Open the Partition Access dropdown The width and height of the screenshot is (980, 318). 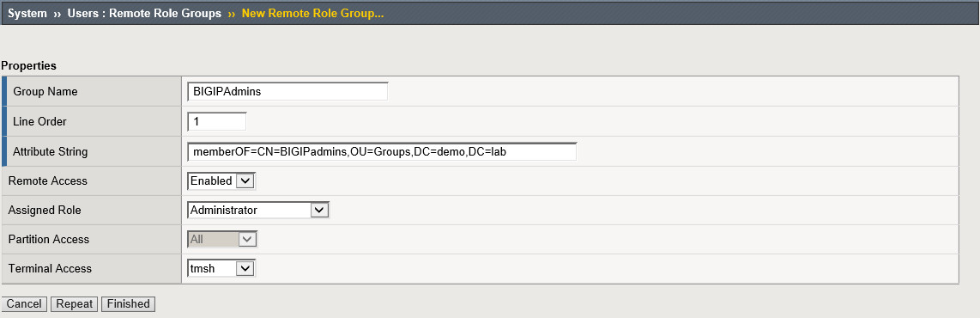pyautogui.click(x=222, y=239)
